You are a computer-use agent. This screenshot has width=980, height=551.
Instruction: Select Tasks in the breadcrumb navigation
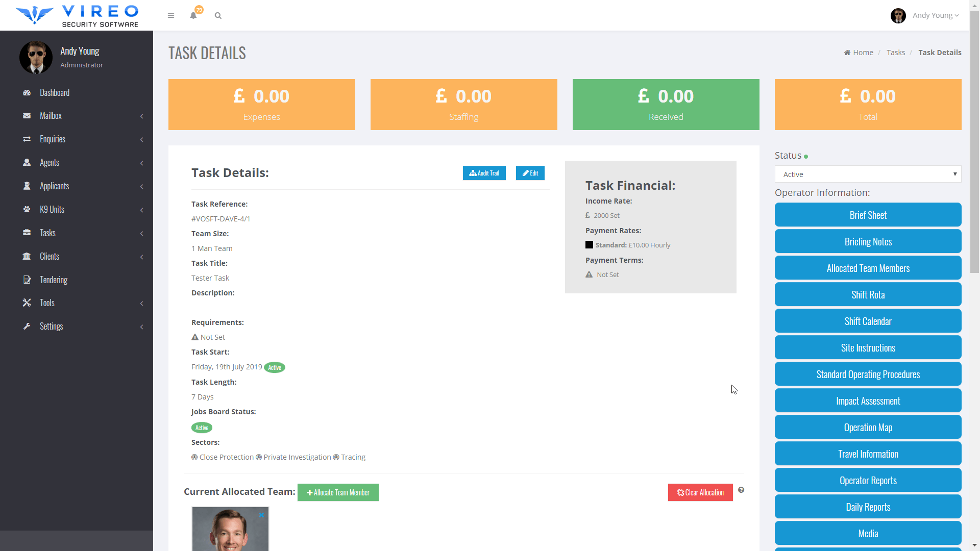click(x=896, y=52)
